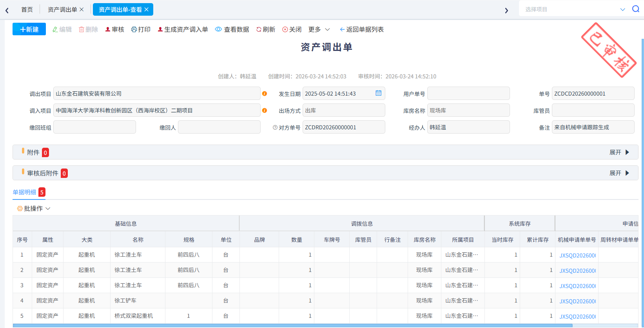Expand the 审核后附件 section
This screenshot has width=644, height=328.
(619, 173)
